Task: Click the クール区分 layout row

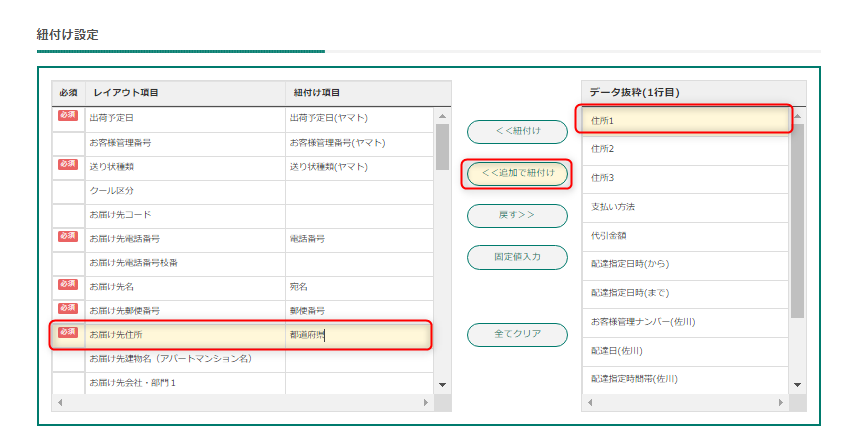Action: pos(185,190)
